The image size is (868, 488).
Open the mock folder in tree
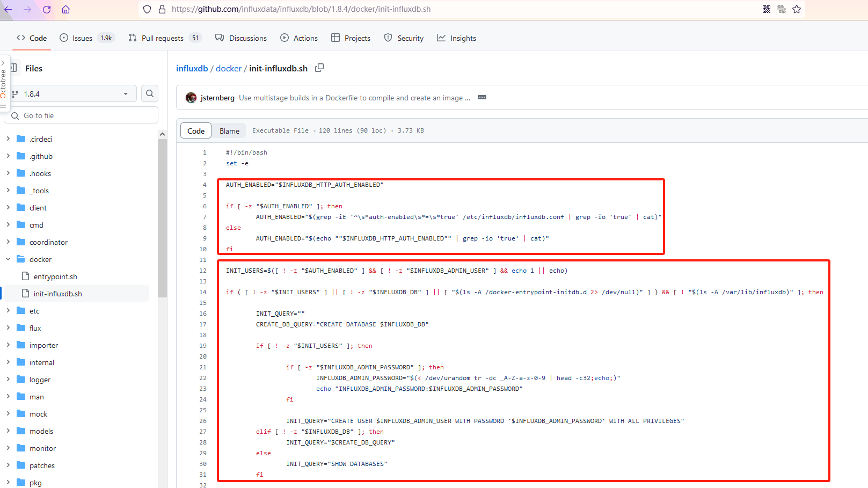38,414
